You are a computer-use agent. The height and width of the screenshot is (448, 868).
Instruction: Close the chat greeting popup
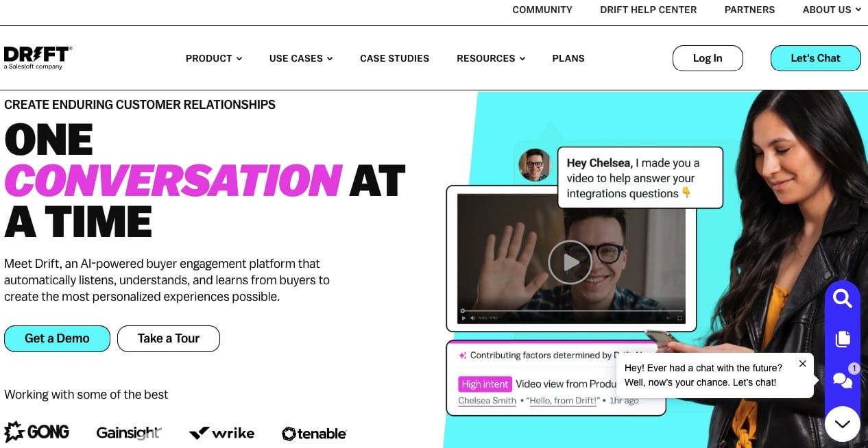click(802, 364)
